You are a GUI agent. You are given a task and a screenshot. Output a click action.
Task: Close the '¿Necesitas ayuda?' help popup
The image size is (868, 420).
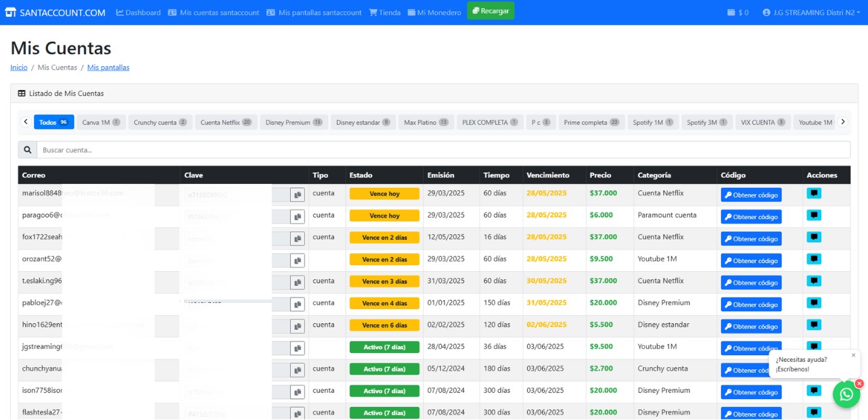pos(853,355)
